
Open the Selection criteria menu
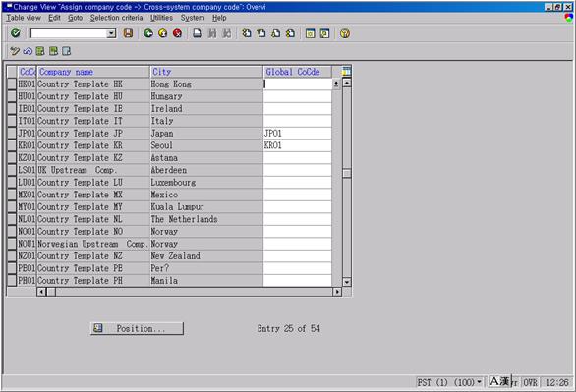(x=116, y=18)
